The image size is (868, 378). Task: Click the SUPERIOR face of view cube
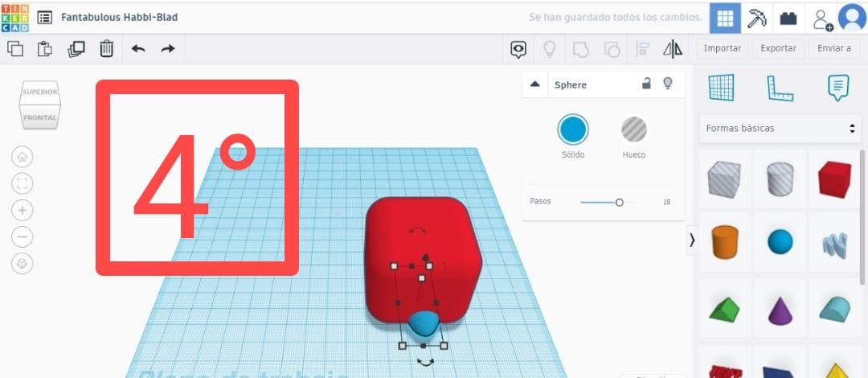coord(40,92)
